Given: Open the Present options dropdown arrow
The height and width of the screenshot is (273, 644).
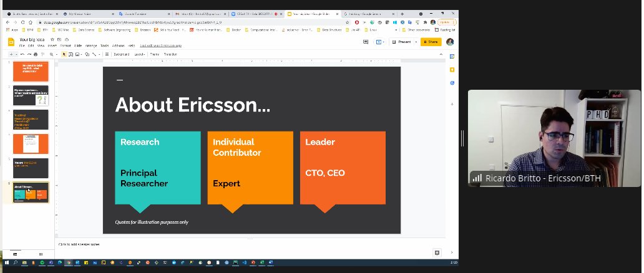Looking at the screenshot, I should coord(416,42).
